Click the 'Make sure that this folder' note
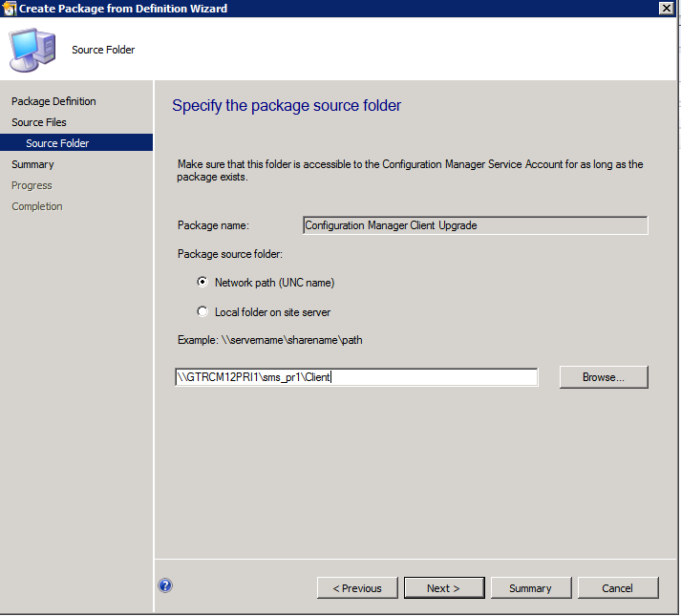681x616 pixels. (410, 170)
